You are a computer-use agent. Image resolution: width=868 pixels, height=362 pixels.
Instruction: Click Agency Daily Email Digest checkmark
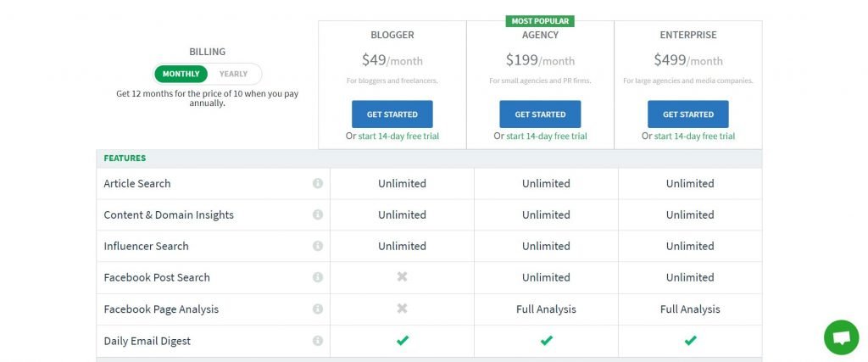click(x=547, y=341)
